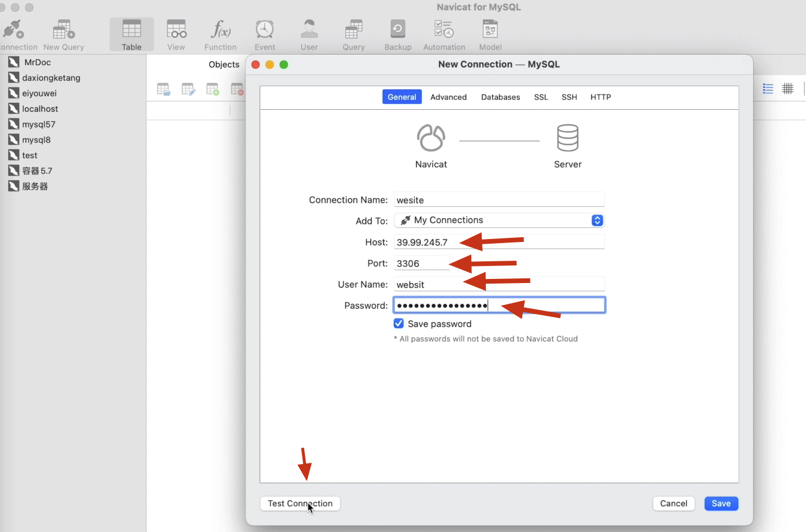This screenshot has width=806, height=532.
Task: Click the Host input field
Action: pyautogui.click(x=499, y=242)
